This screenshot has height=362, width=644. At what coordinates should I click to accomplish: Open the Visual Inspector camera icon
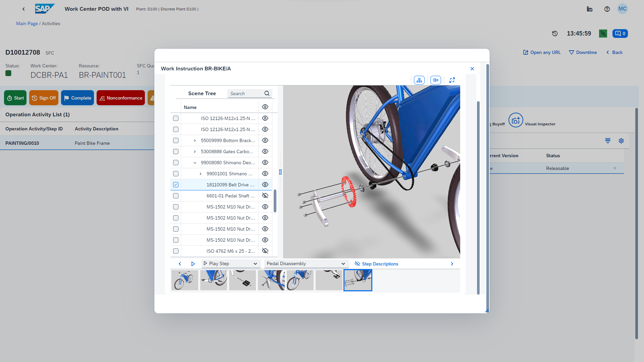(x=516, y=120)
